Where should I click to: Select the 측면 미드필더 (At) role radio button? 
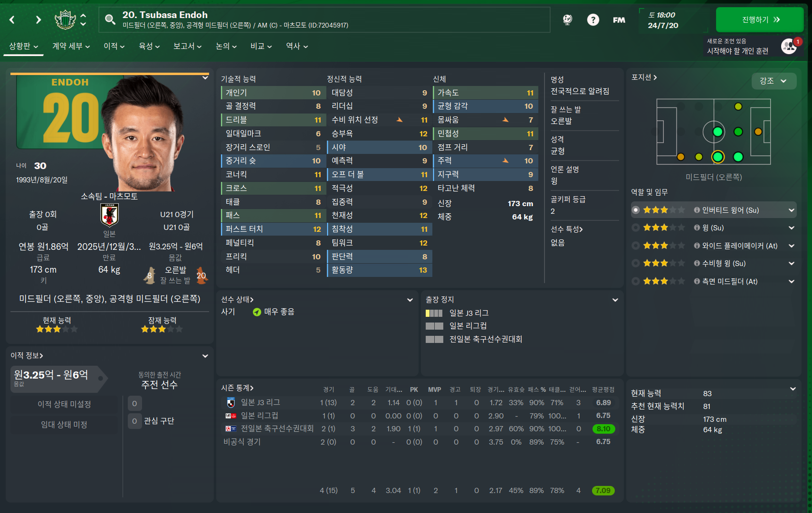636,281
